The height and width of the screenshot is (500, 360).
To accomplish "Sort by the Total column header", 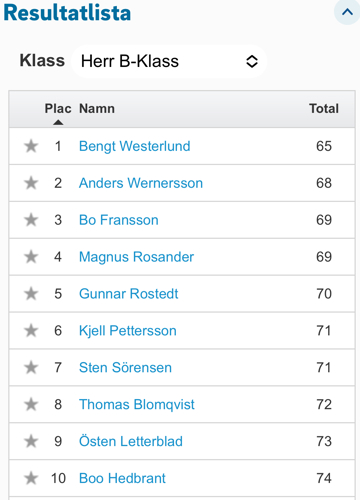I will click(x=324, y=109).
